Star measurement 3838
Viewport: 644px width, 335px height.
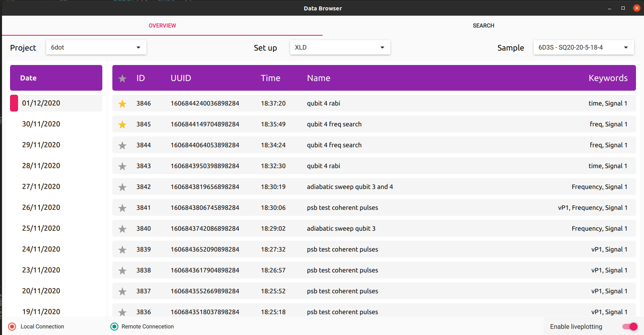click(122, 270)
